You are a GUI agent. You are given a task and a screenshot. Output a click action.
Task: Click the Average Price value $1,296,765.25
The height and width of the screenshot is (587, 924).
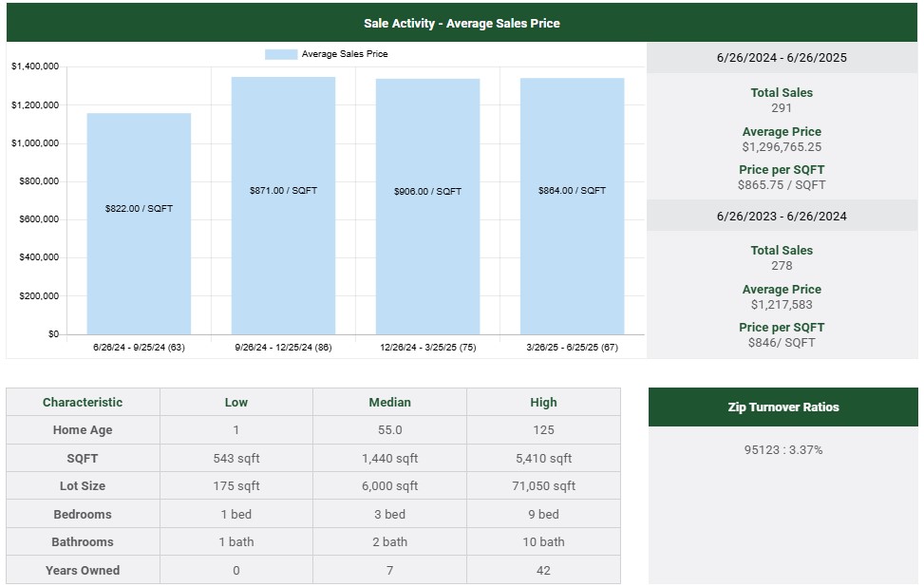click(x=782, y=147)
